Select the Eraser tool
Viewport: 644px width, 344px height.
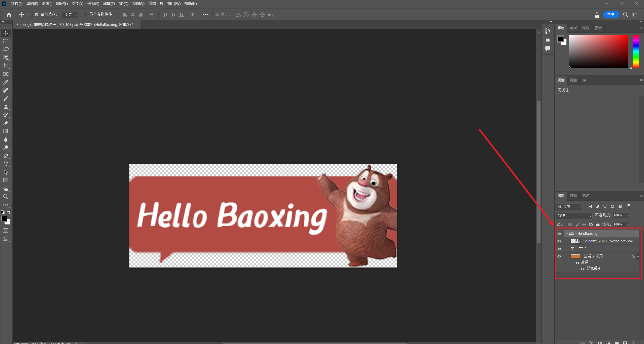coord(6,123)
